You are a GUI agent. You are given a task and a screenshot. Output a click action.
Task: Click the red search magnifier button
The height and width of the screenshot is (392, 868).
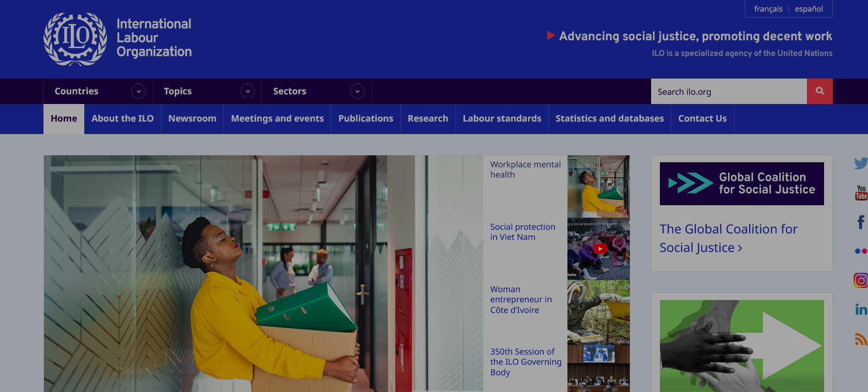[819, 91]
